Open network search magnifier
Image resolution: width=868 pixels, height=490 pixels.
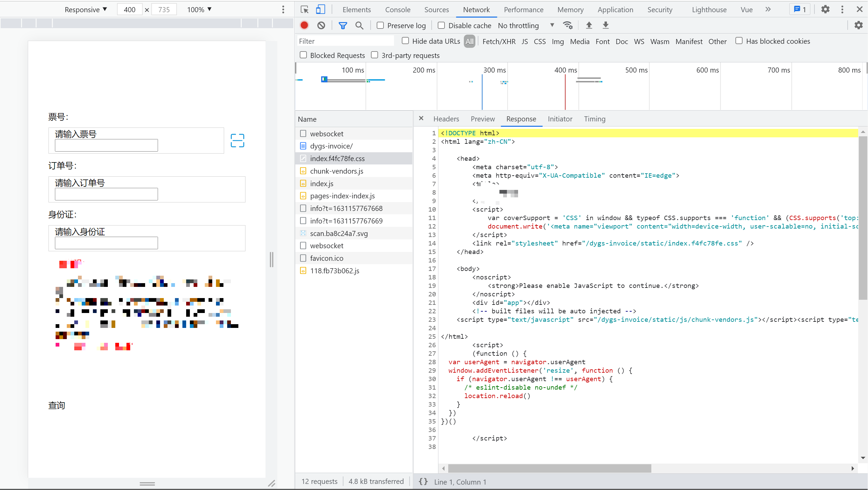(x=359, y=25)
